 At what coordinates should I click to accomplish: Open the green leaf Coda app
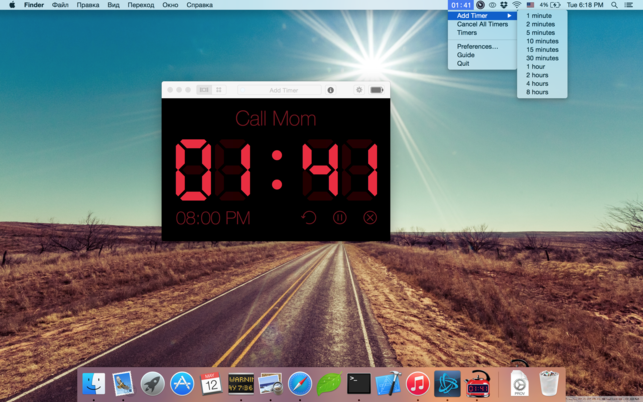tap(329, 384)
